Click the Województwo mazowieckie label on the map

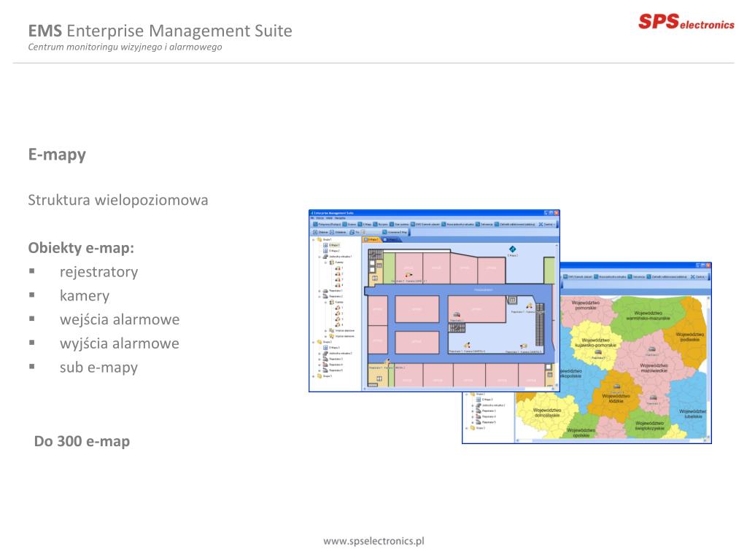(x=654, y=368)
